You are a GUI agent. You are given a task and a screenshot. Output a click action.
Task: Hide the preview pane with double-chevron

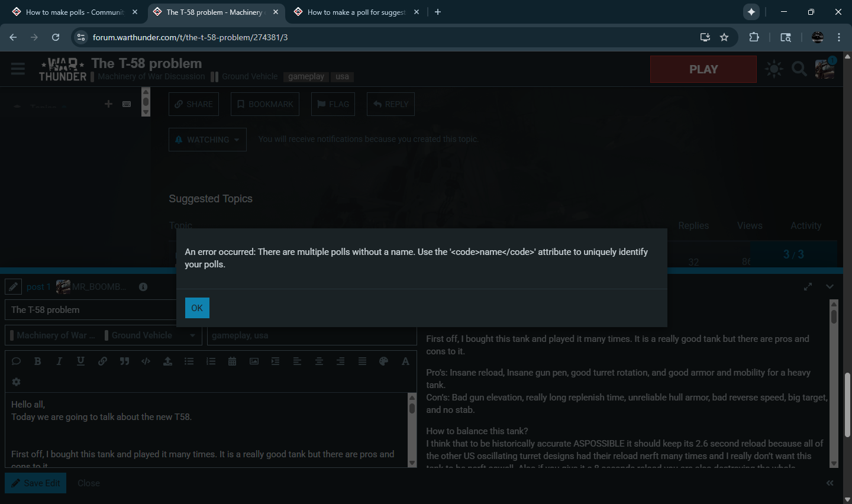[x=830, y=483]
